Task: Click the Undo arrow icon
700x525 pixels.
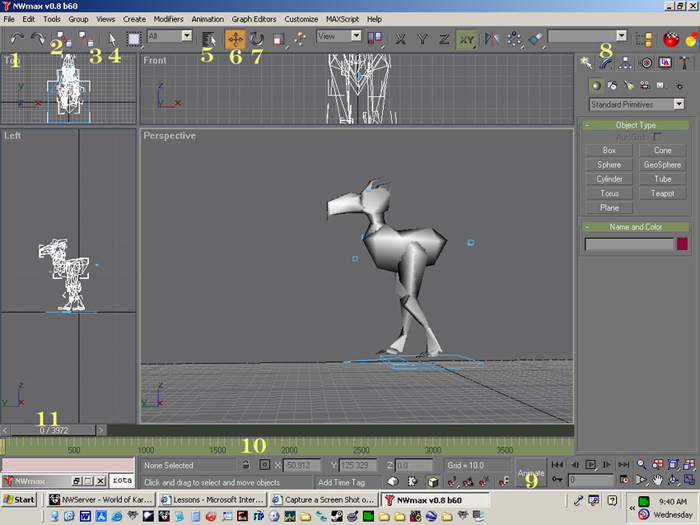Action: coord(17,38)
